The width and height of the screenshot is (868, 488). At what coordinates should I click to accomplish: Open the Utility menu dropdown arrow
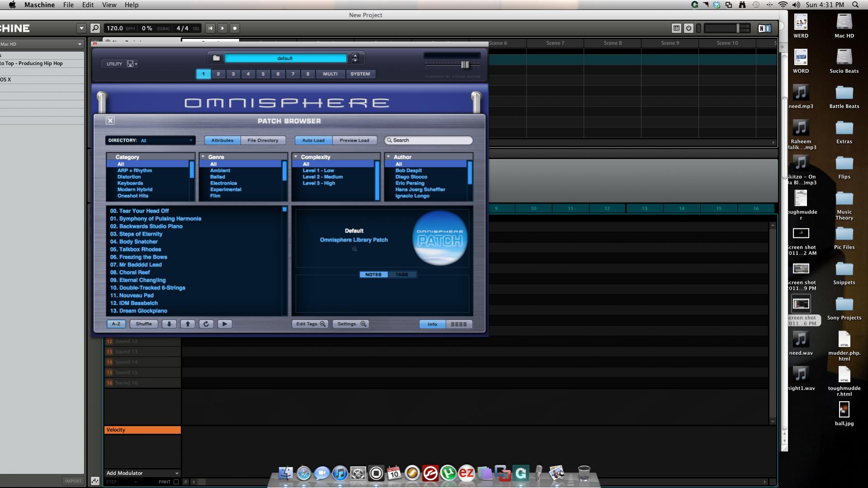coord(136,64)
